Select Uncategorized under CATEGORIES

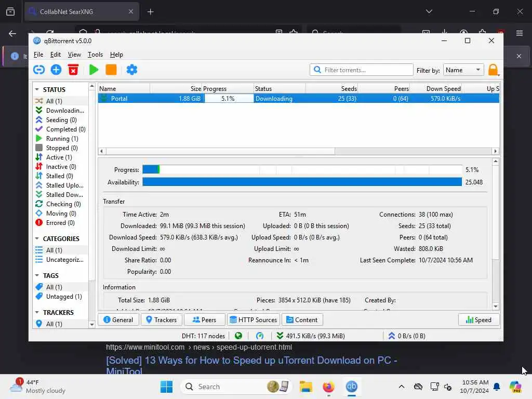point(60,260)
